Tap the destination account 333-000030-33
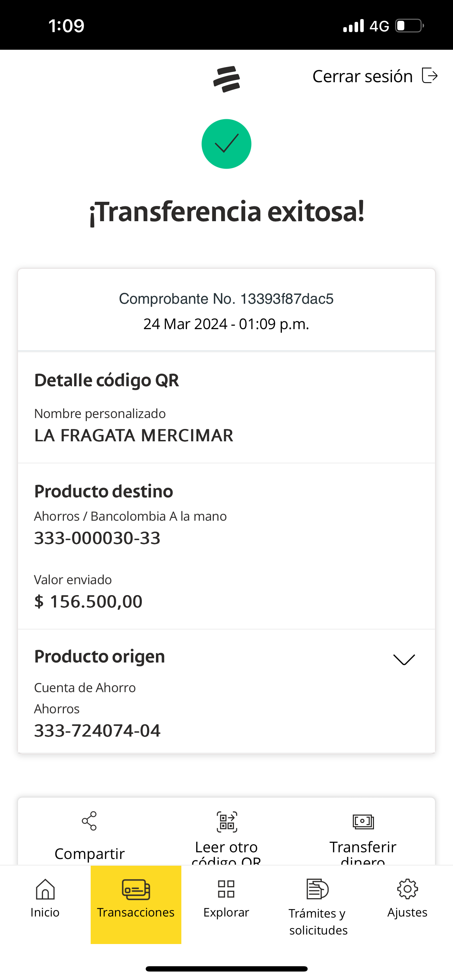Viewport: 453px width, 980px height. pyautogui.click(x=97, y=538)
